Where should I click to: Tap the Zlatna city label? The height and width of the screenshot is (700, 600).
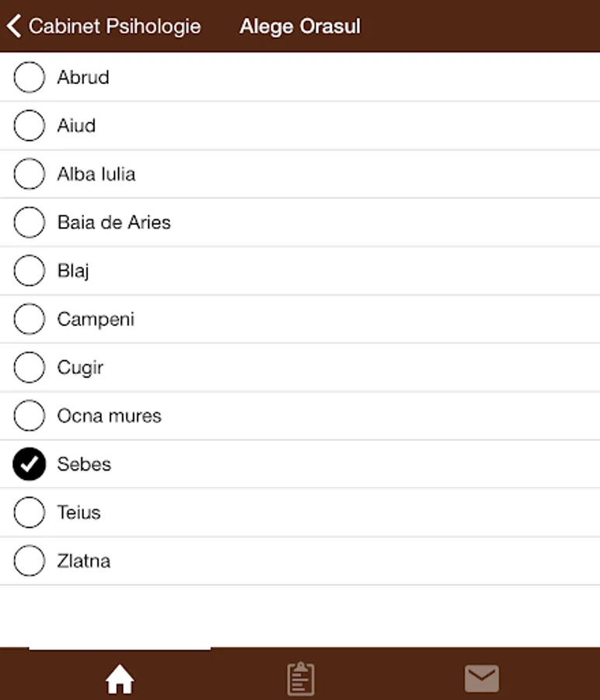[x=84, y=561]
